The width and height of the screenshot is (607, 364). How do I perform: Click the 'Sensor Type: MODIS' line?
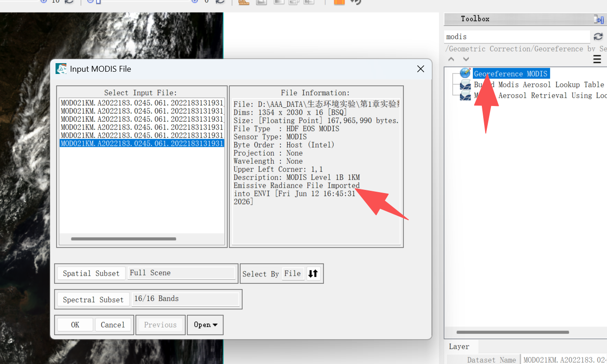(270, 137)
